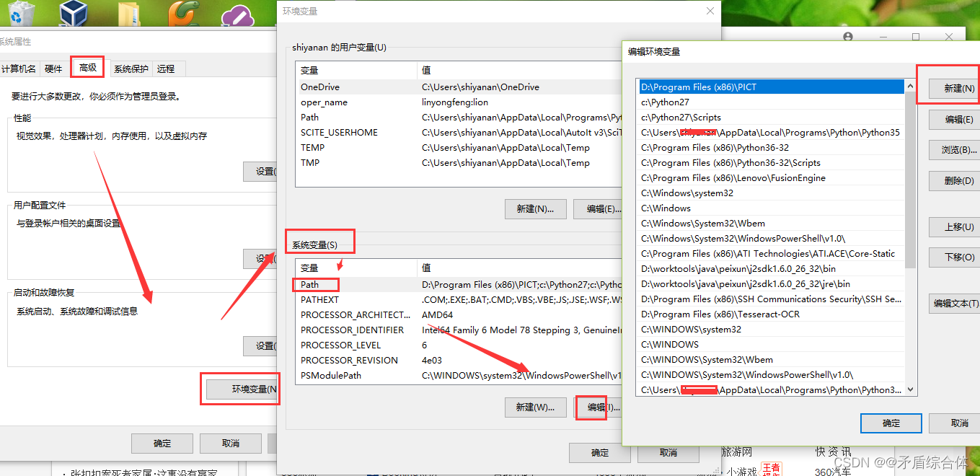Select the D:\Program Files (x86)\PICT entry

pyautogui.click(x=771, y=87)
